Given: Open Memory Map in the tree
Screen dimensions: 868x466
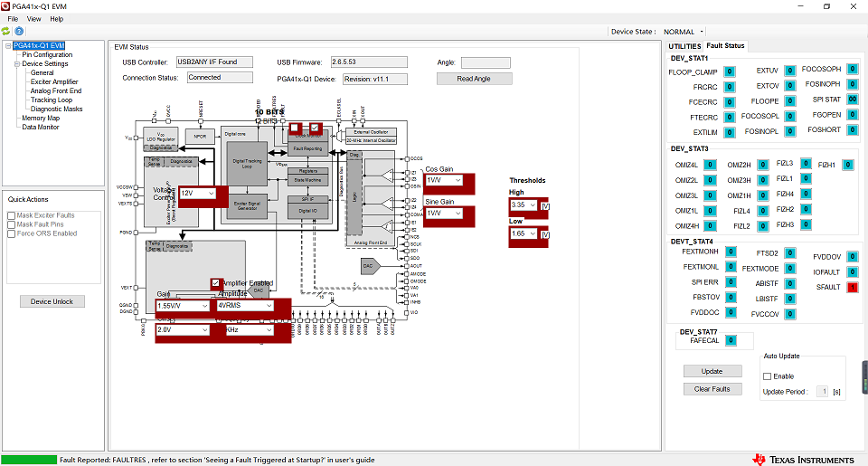Looking at the screenshot, I should [x=41, y=118].
